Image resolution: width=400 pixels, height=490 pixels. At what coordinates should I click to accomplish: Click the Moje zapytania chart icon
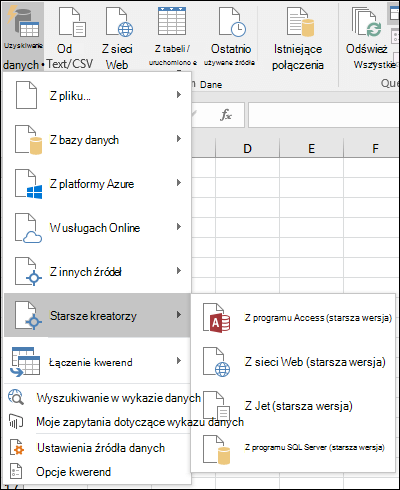tap(16, 421)
